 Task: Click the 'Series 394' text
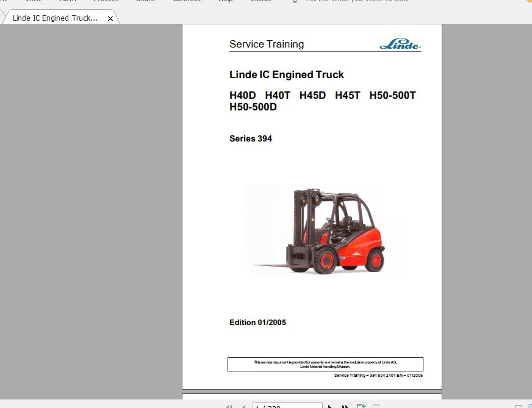tap(250, 138)
